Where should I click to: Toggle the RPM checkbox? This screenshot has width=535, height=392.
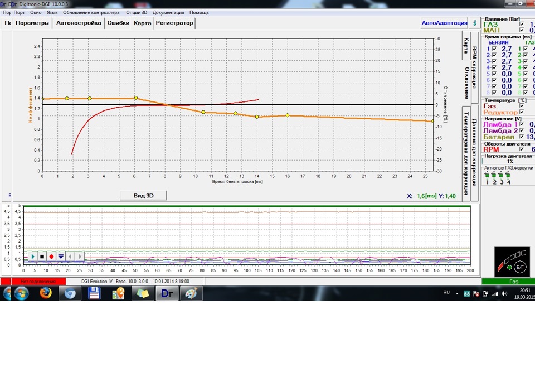click(x=522, y=149)
